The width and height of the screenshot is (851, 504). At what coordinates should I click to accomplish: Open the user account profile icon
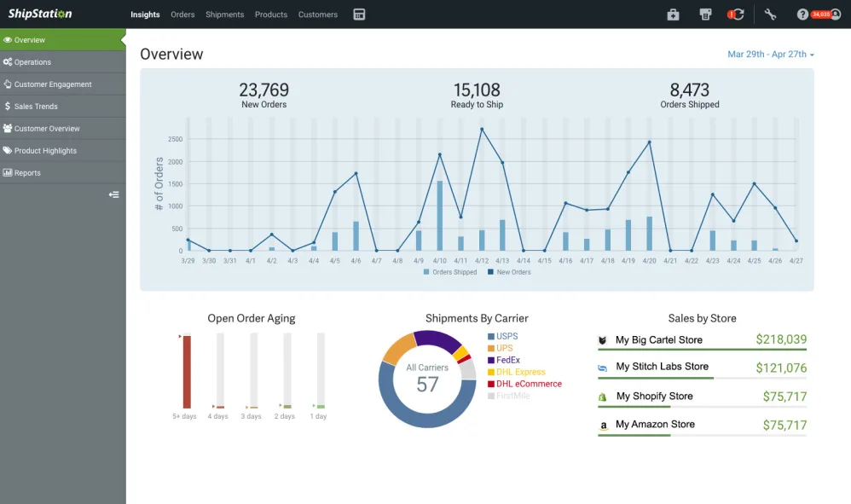[x=836, y=14]
